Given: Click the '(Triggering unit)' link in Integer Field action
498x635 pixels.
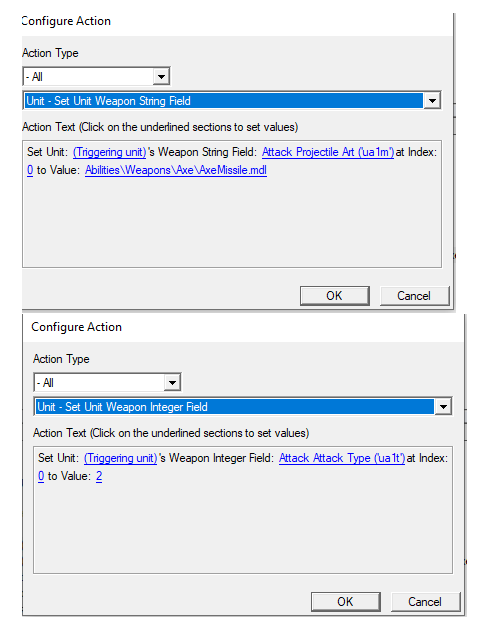Looking at the screenshot, I should [120, 458].
